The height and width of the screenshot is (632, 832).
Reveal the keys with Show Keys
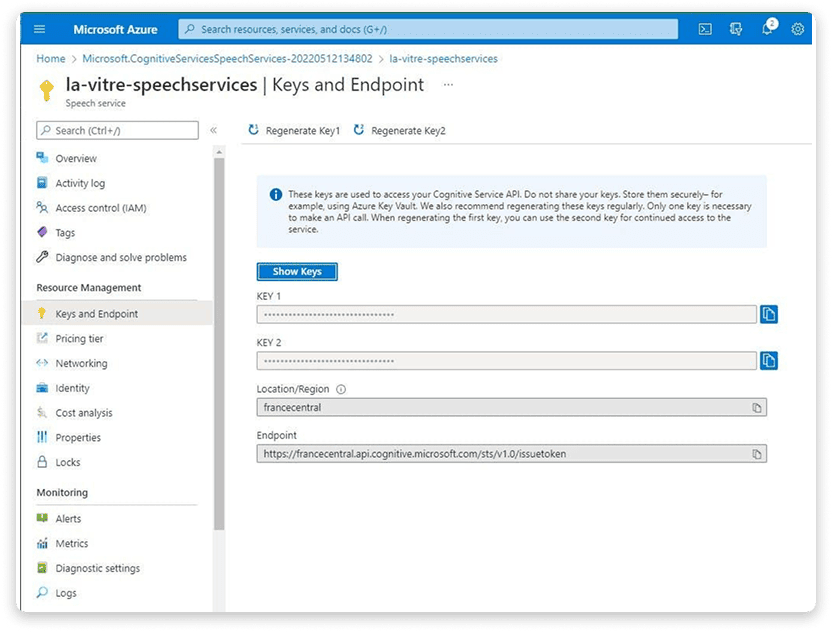297,271
